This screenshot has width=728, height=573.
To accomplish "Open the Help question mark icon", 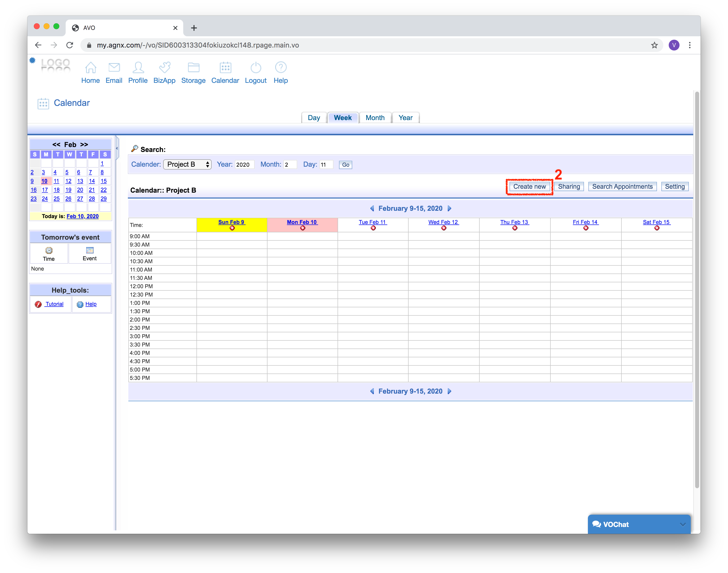I will (x=281, y=67).
